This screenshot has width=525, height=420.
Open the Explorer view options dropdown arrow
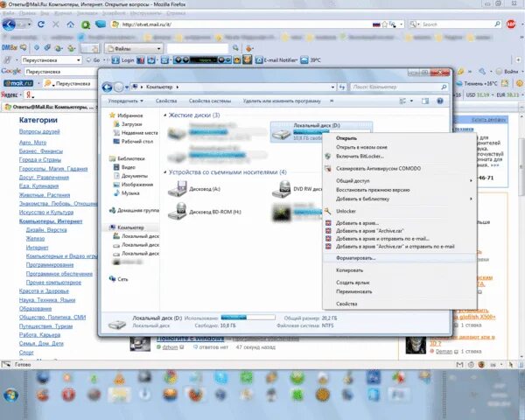pos(411,101)
